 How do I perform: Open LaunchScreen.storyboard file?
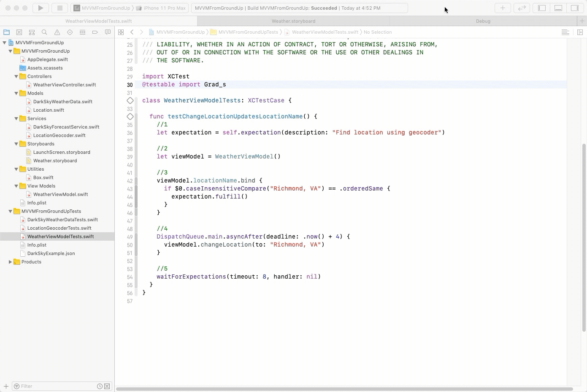click(62, 152)
